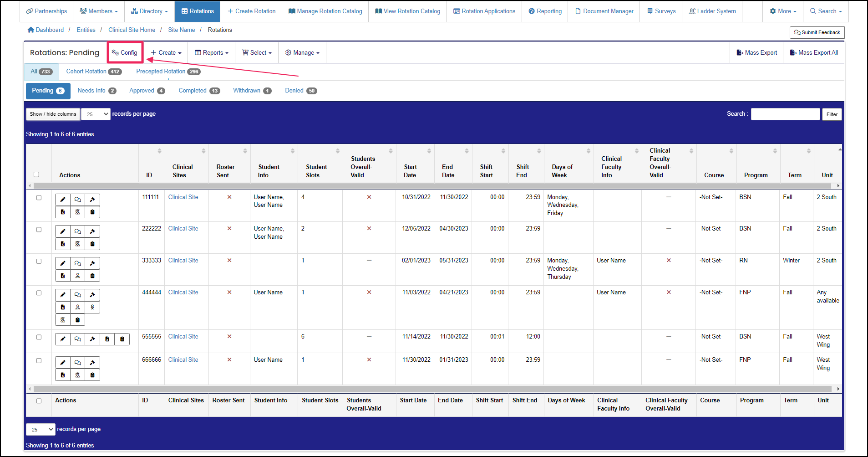This screenshot has width=868, height=457.
Task: Select the edit pencil icon for rotation 111111
Action: 62,199
